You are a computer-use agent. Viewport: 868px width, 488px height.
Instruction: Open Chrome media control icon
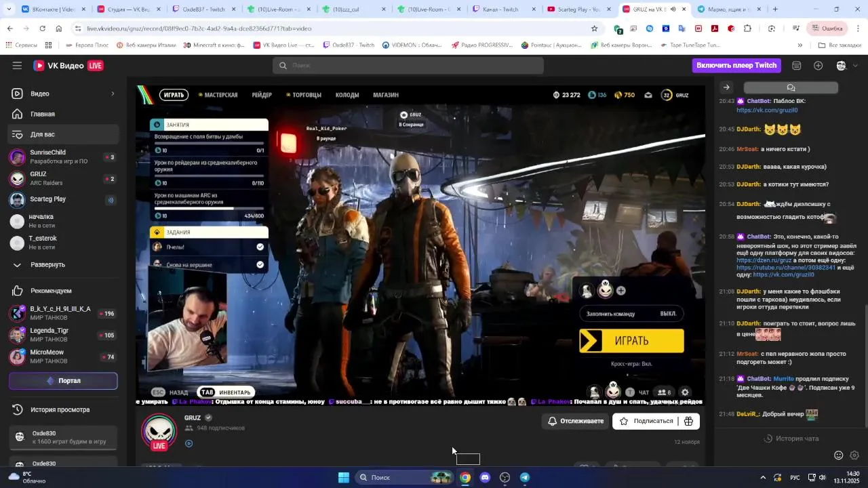[795, 28]
